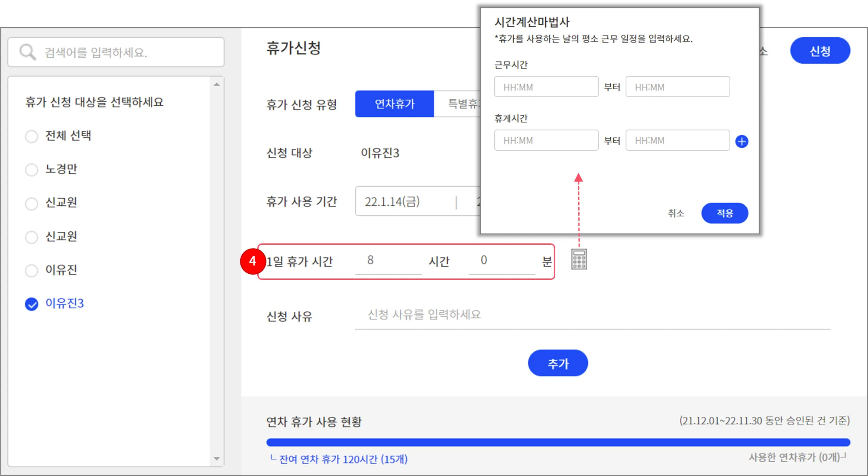
Task: Open the 22.1.14(금) start date picker
Action: [392, 201]
